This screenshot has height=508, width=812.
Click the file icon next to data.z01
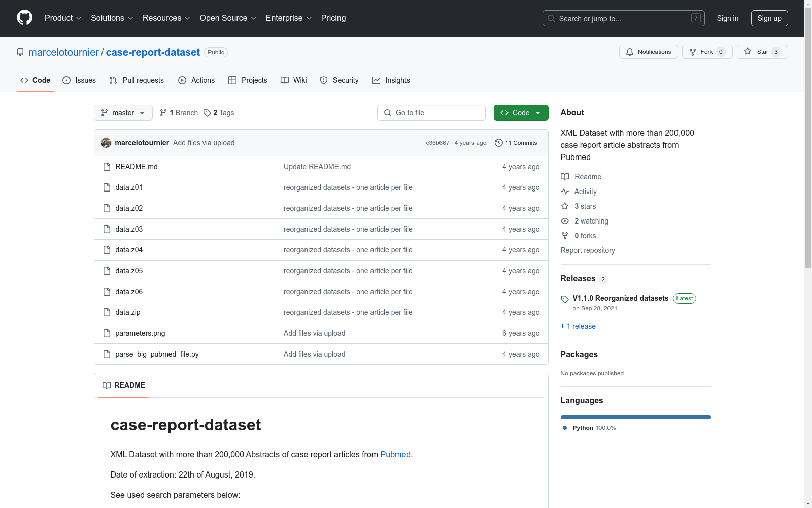pos(107,187)
